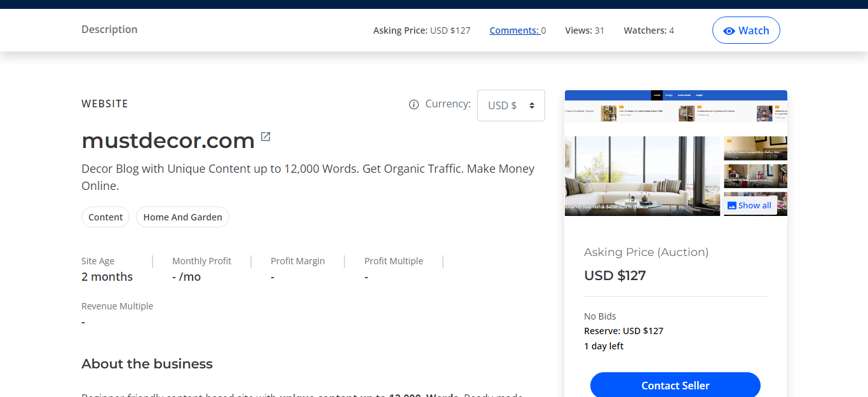Click the 'Reserve: USD $127' text

[623, 331]
